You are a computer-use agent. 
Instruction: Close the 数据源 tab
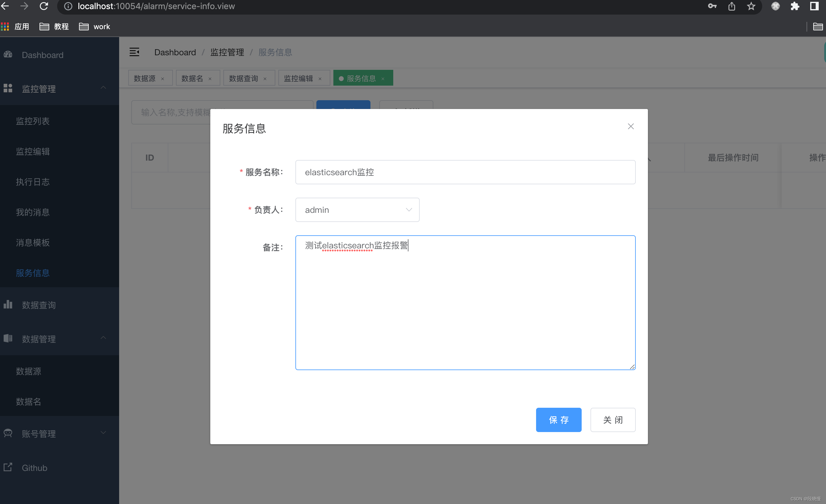[x=163, y=79]
